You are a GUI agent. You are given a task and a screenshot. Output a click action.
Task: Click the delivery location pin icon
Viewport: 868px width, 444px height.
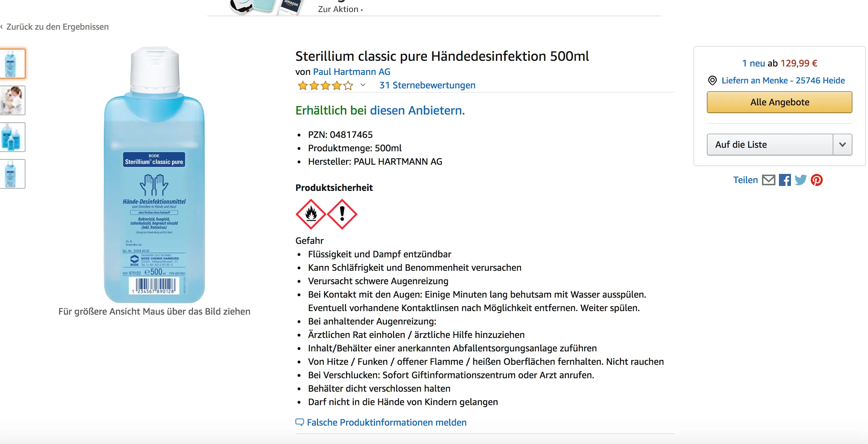[712, 81]
